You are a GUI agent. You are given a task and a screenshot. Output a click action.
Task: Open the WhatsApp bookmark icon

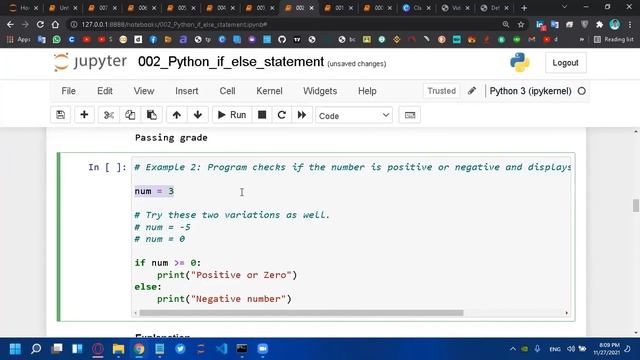pyautogui.click(x=56, y=40)
